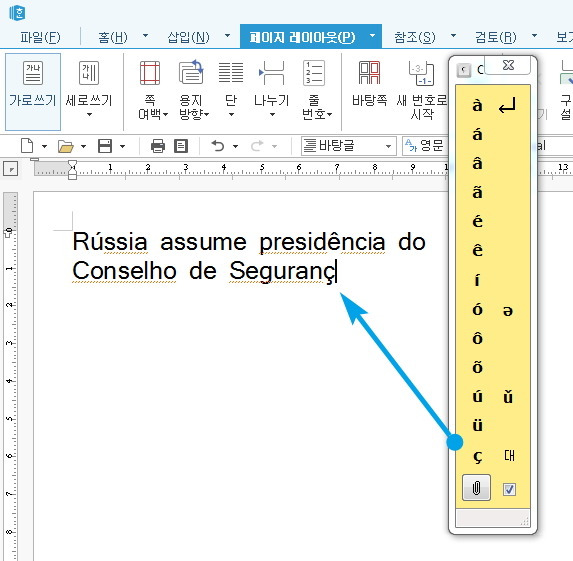Insert the í character from palette
573x561 pixels.
click(477, 280)
